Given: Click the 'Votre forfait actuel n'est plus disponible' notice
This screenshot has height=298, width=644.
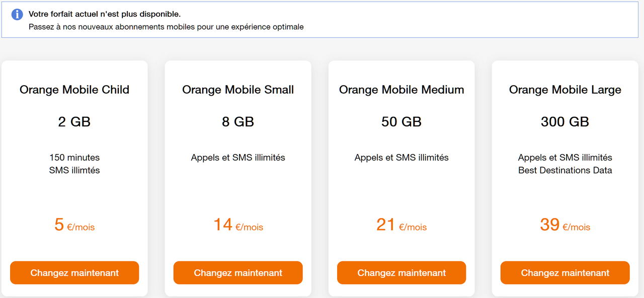Looking at the screenshot, I should [105, 14].
